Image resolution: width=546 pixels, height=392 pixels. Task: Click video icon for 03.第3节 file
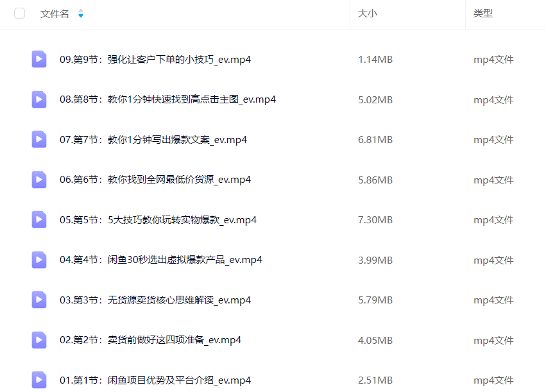(39, 300)
